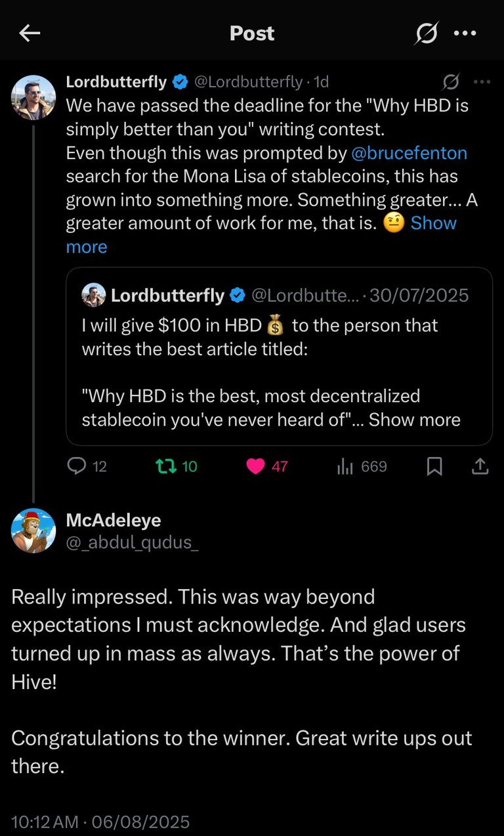Viewport: 504px width, 836px height.
Task: Tap the Lordbutterfly author name
Action: click(116, 82)
